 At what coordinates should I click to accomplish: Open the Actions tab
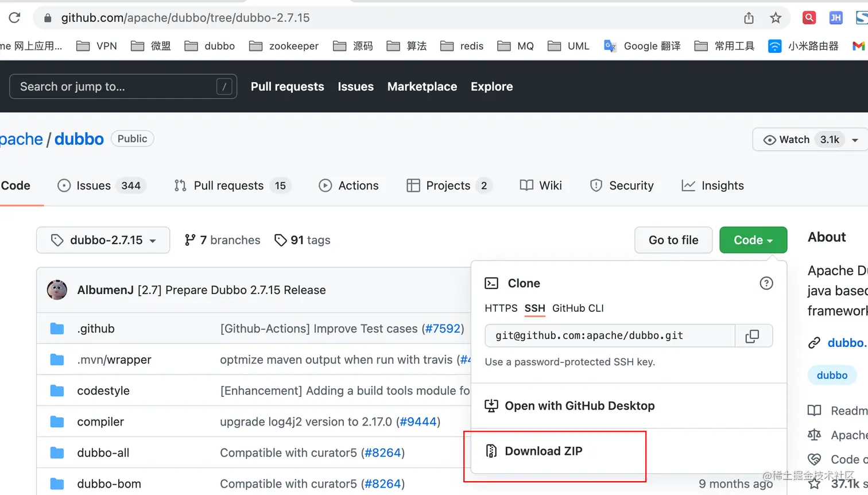(348, 185)
